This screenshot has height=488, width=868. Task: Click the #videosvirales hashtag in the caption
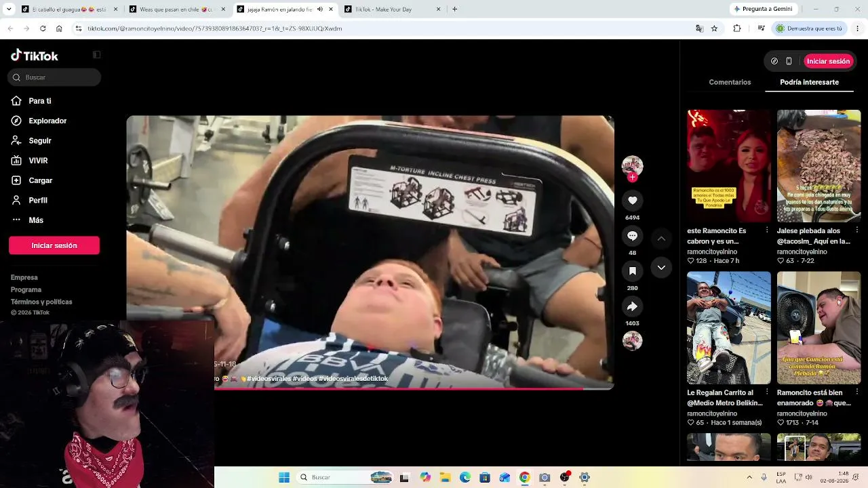point(269,379)
